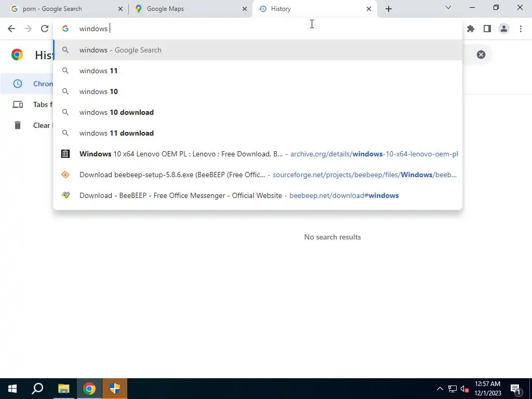Click in the address bar text field
Image resolution: width=532 pixels, height=399 pixels.
click(258, 29)
